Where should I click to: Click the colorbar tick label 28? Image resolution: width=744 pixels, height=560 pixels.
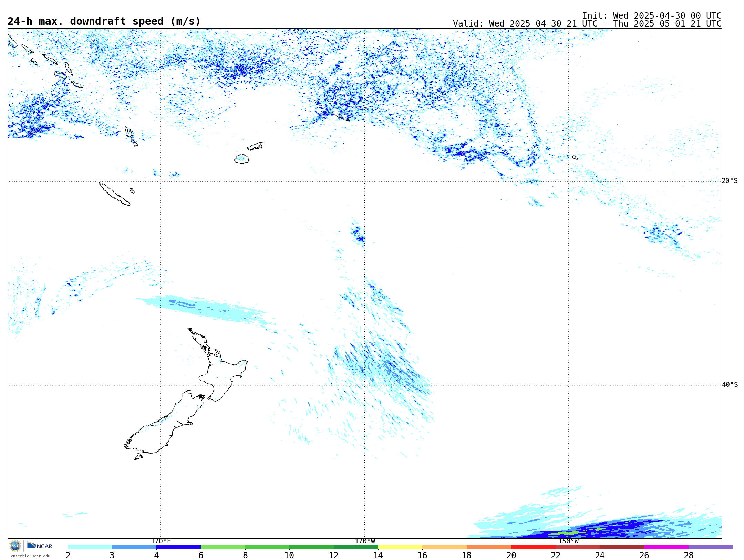click(x=689, y=555)
